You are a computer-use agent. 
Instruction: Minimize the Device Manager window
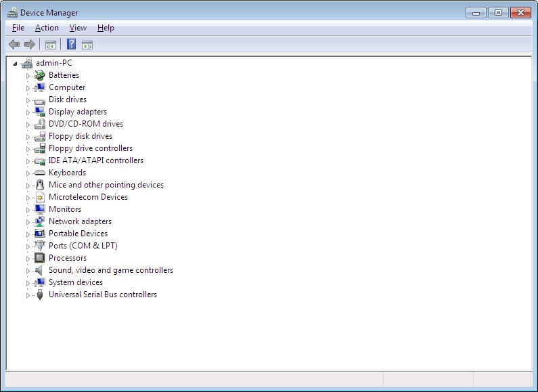pos(476,13)
